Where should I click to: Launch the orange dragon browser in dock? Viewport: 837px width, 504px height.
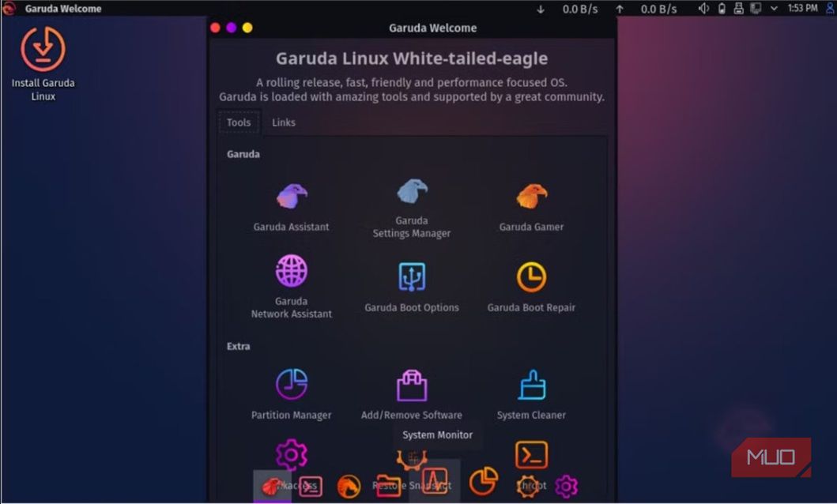tap(349, 487)
